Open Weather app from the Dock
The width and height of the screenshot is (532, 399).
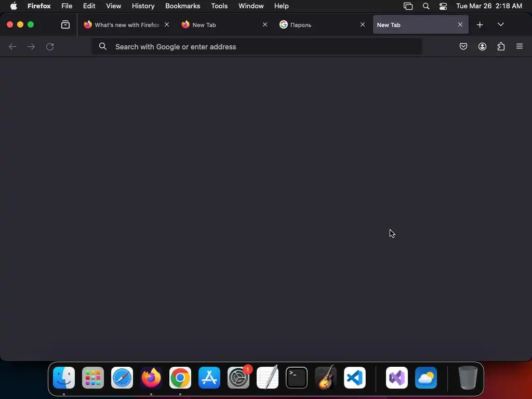[426, 378]
